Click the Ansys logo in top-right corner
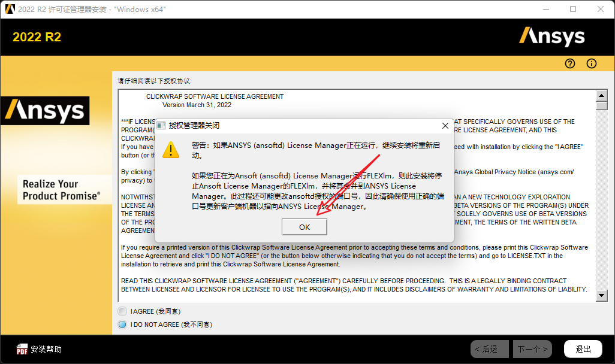The height and width of the screenshot is (364, 615). click(551, 36)
